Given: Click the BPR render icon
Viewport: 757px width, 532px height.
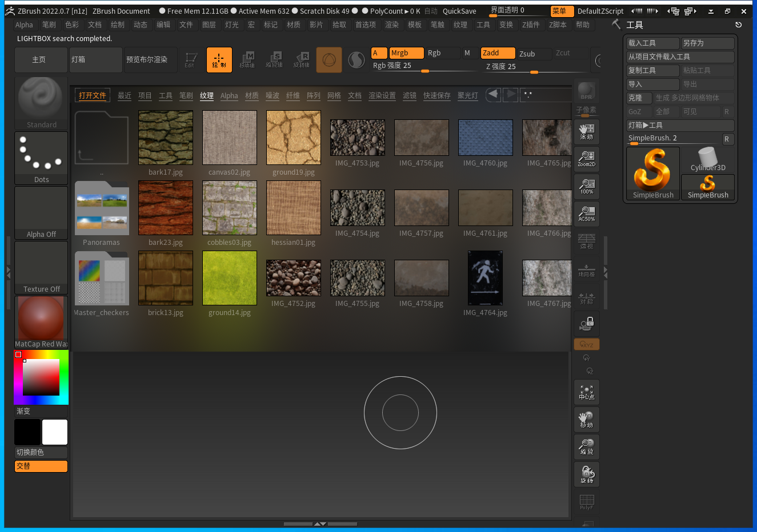Looking at the screenshot, I should click(x=586, y=91).
